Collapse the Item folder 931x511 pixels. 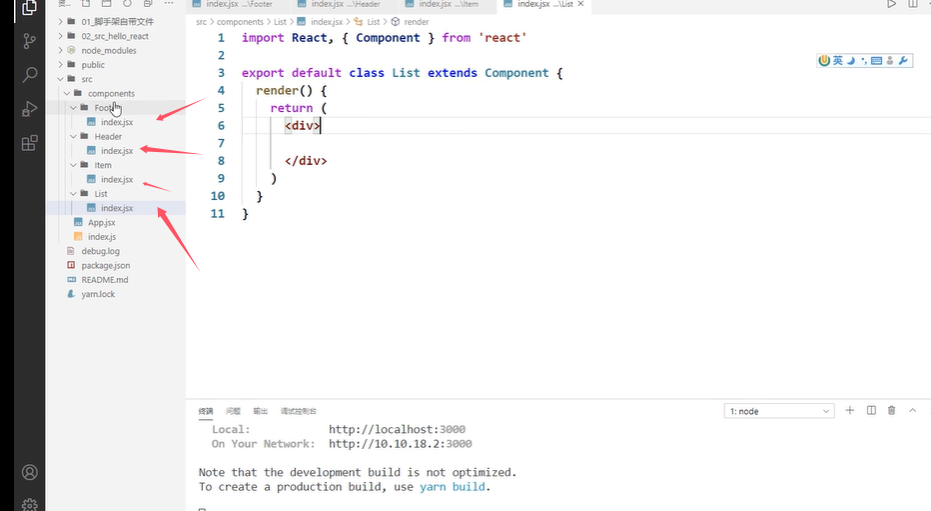click(x=103, y=165)
